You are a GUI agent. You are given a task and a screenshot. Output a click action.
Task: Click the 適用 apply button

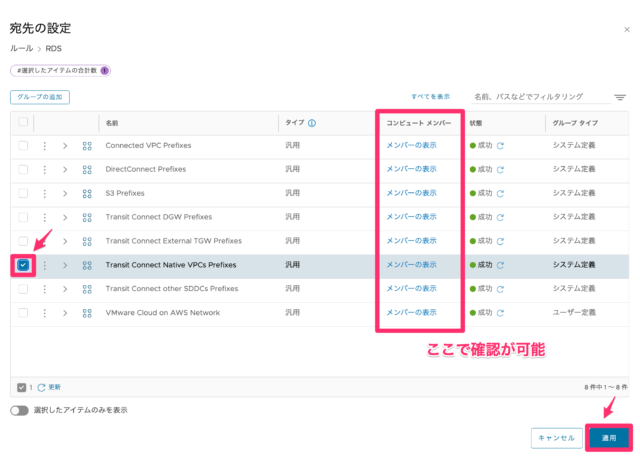(609, 438)
